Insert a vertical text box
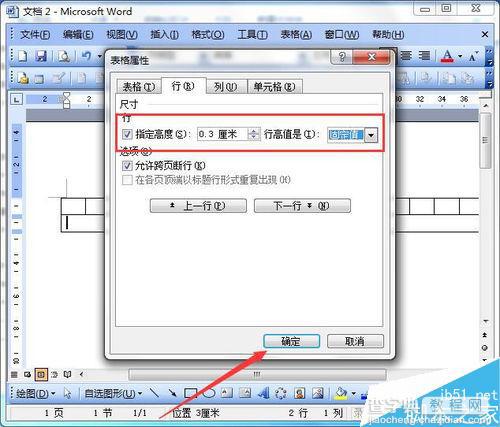This screenshot has height=427, width=500. 245,393
